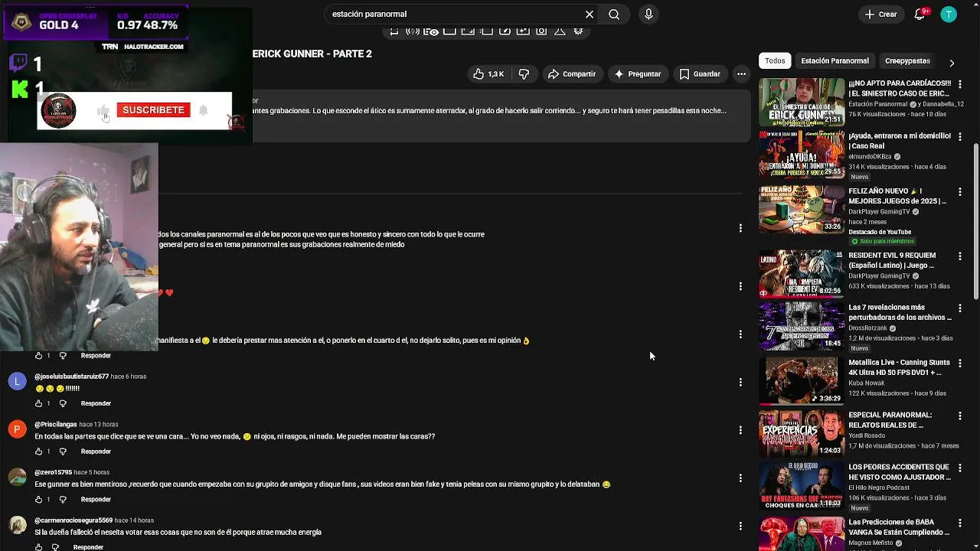
Task: Like zero15795's comment
Action: pyautogui.click(x=39, y=499)
